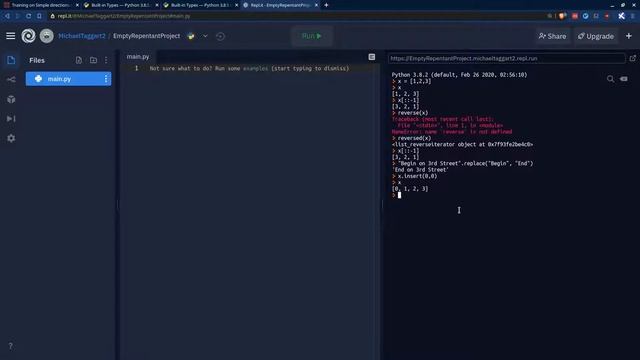This screenshot has height=360, width=640.
Task: Switch to the second Built-in Types tab
Action: (x=200, y=5)
